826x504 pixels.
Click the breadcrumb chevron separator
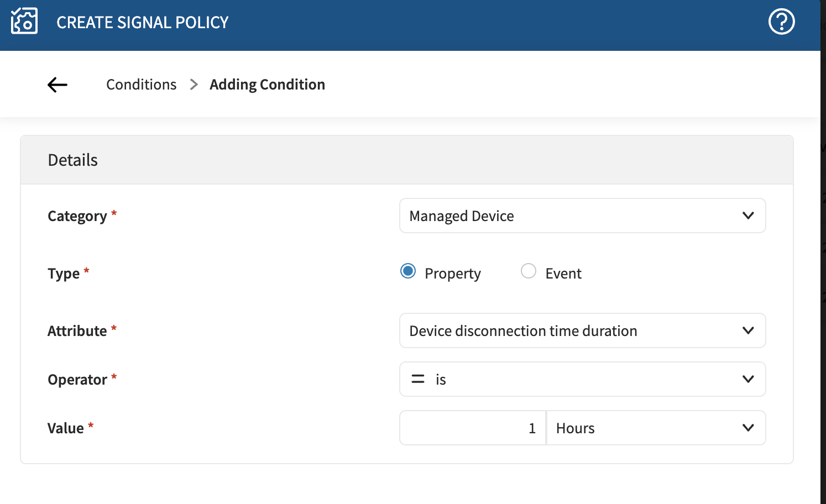click(194, 85)
